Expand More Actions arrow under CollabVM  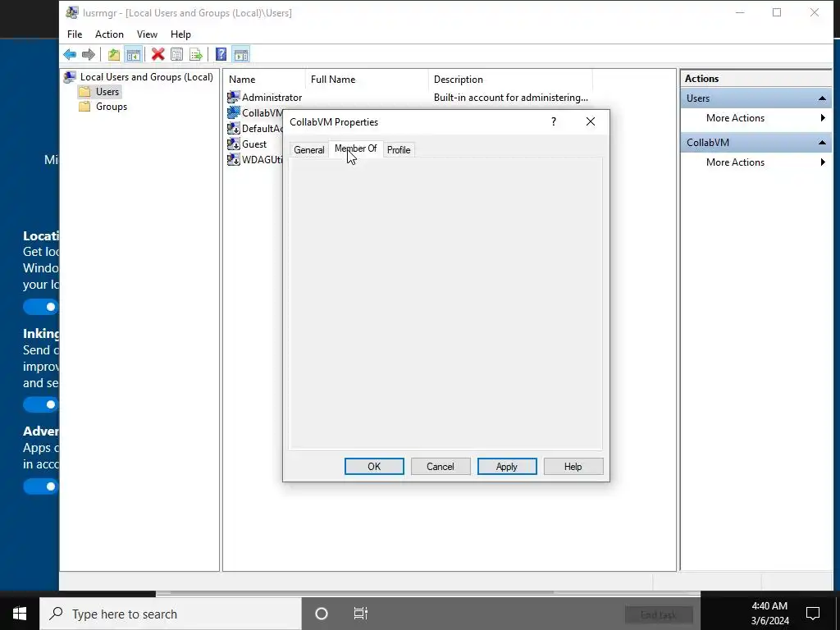pos(823,162)
